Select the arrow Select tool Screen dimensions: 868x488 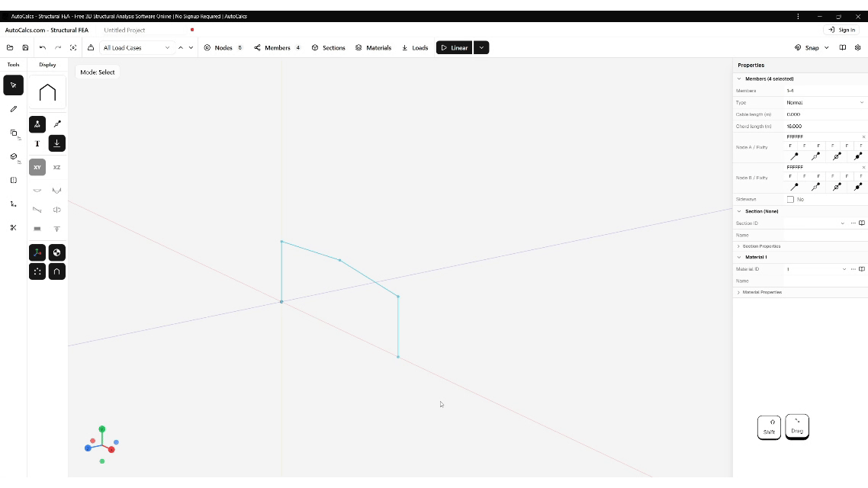click(13, 85)
